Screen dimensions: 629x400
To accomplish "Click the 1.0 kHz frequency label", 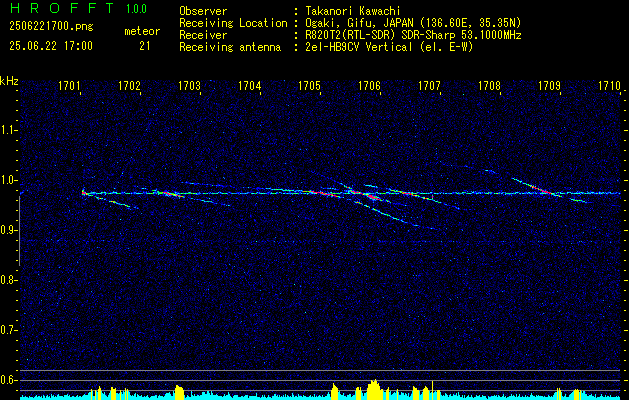I will click(x=9, y=180).
